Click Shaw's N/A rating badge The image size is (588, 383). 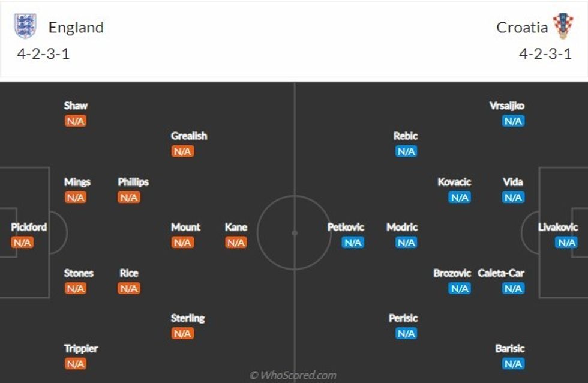pyautogui.click(x=76, y=121)
